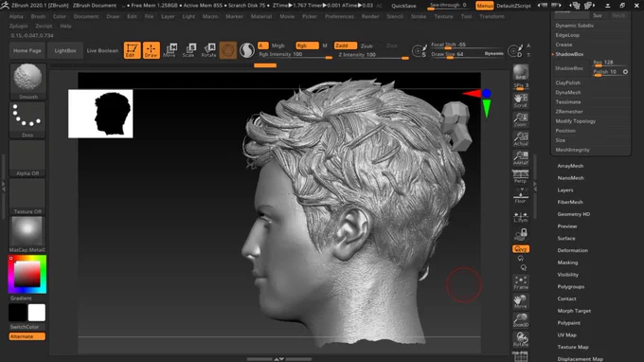Toggle the Zadd mode

345,45
